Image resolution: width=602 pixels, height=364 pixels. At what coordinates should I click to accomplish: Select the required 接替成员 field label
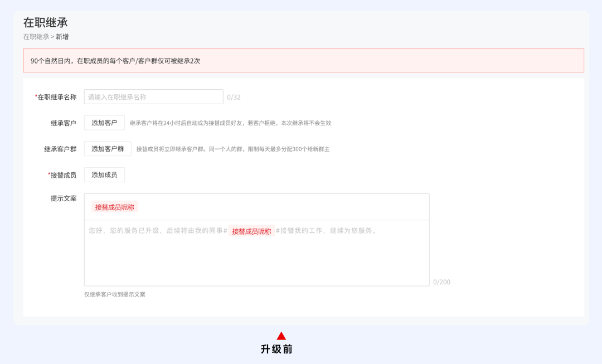point(63,174)
